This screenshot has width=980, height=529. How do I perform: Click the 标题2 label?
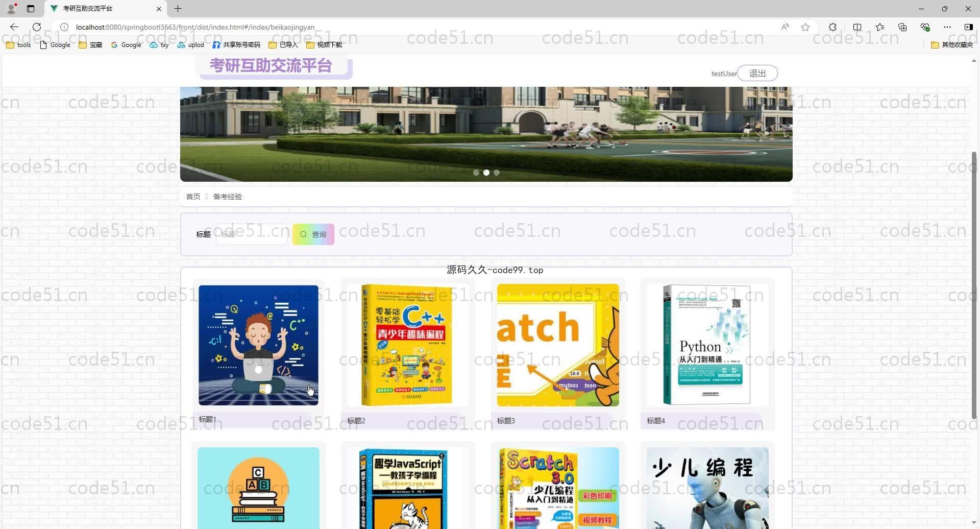[356, 421]
